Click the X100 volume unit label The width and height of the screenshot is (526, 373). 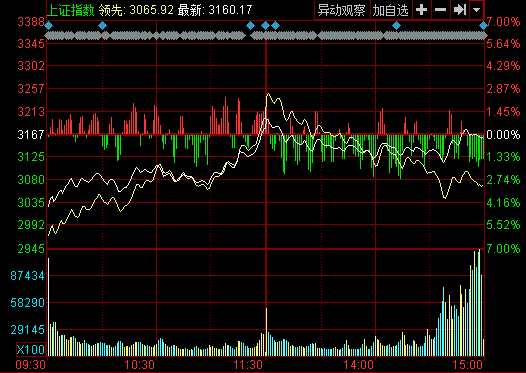pyautogui.click(x=31, y=350)
